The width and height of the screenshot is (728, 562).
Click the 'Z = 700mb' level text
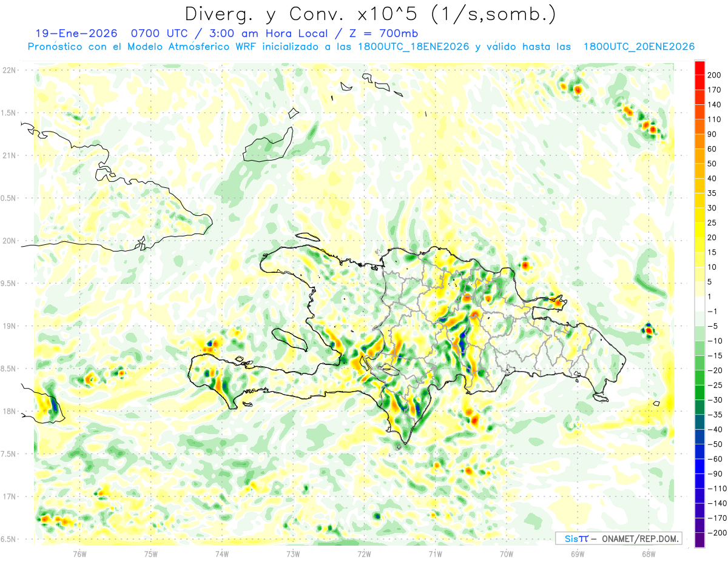(x=385, y=33)
